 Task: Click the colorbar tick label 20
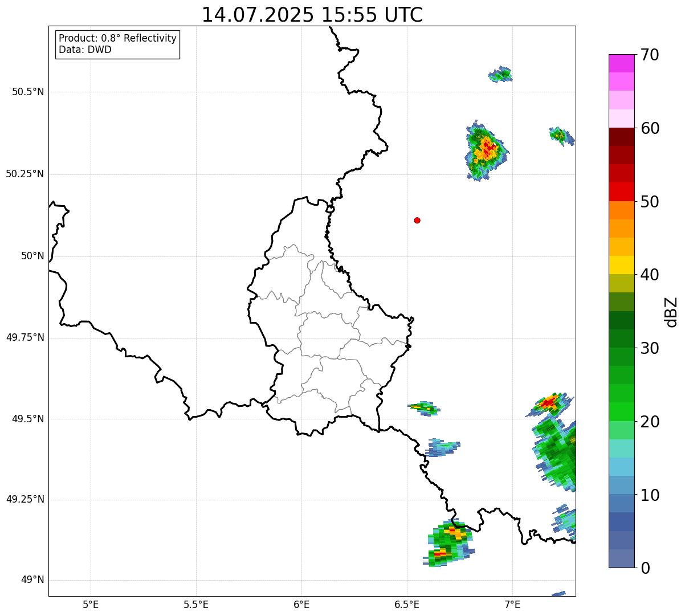coord(650,422)
